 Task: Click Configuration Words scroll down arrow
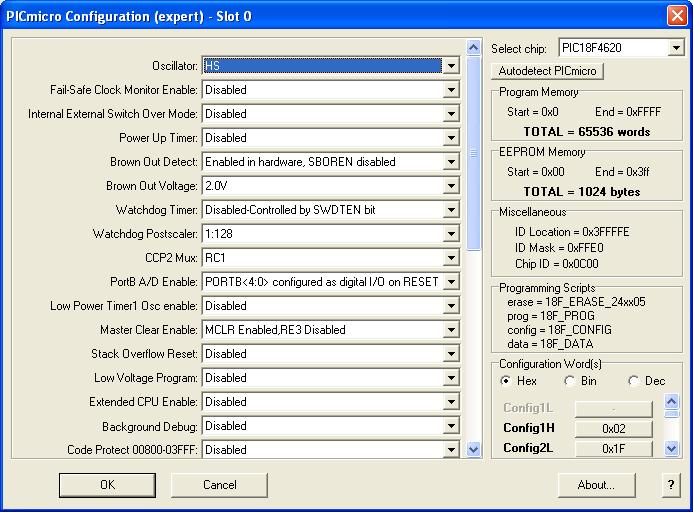671,449
